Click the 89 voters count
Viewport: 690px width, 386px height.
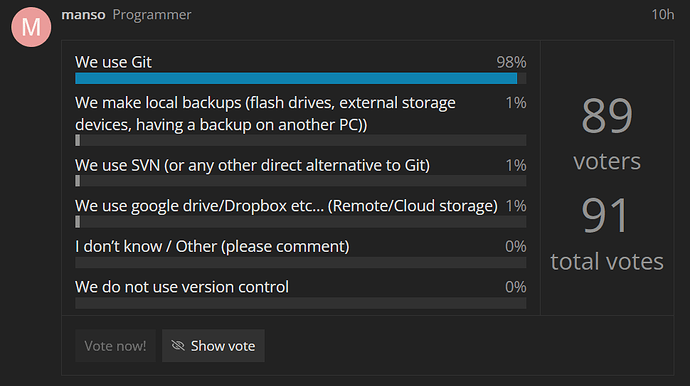[607, 116]
